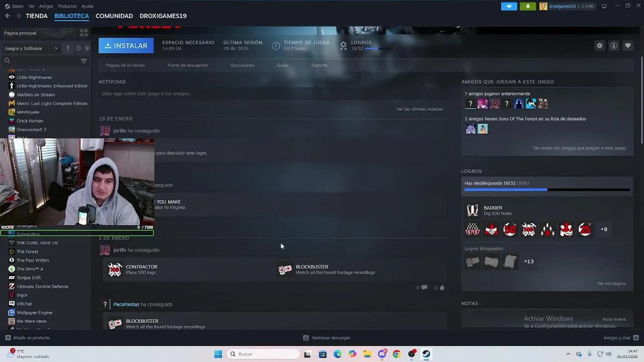This screenshot has width=644, height=362.
Task: Open PacoFiestas profile link
Action: point(126,304)
